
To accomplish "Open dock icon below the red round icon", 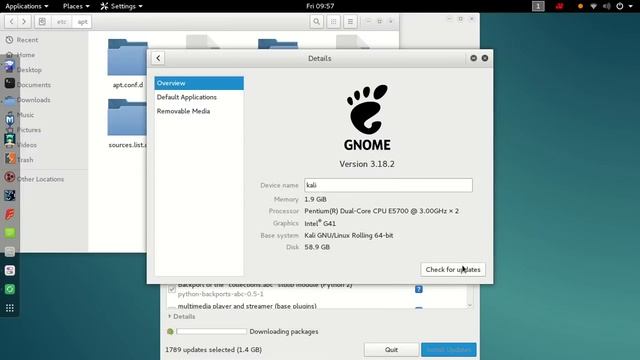I will pos(10,196).
